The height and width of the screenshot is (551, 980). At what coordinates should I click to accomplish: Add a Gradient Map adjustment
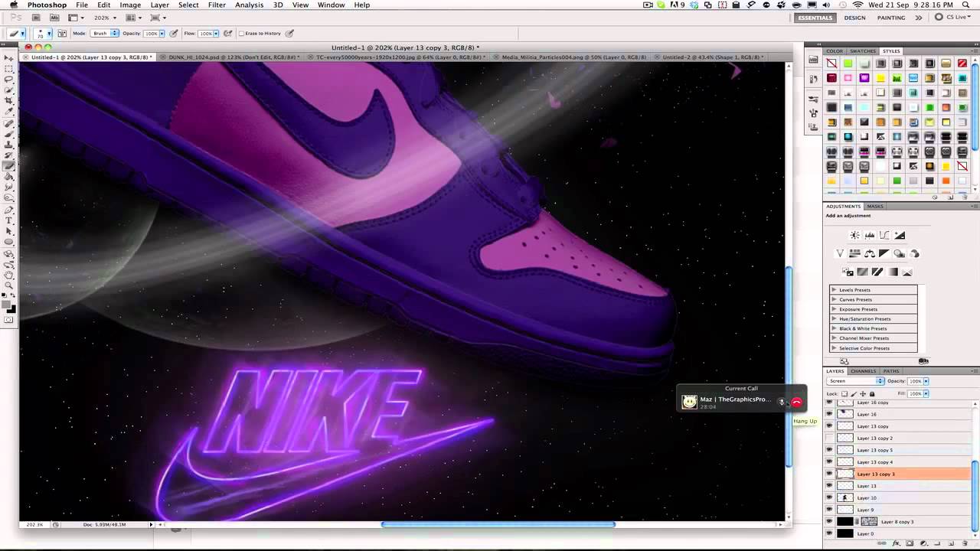pos(893,272)
